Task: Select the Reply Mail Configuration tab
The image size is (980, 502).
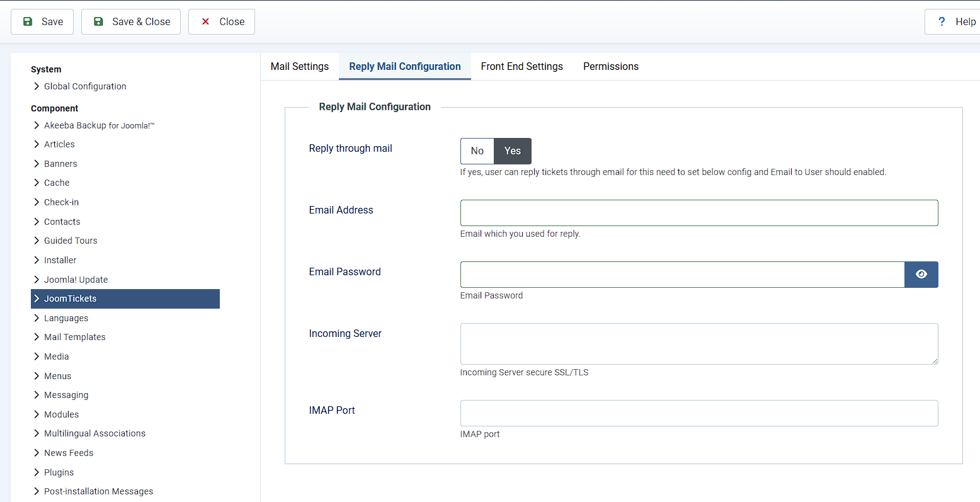Action: click(x=405, y=66)
